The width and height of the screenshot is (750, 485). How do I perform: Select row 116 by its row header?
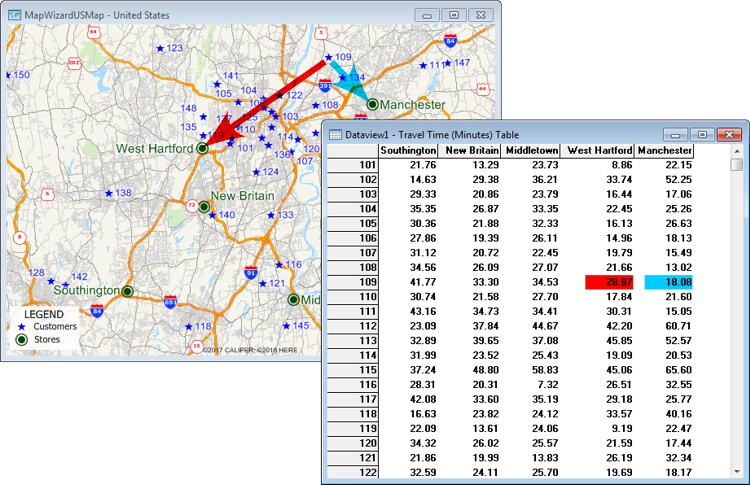click(351, 383)
